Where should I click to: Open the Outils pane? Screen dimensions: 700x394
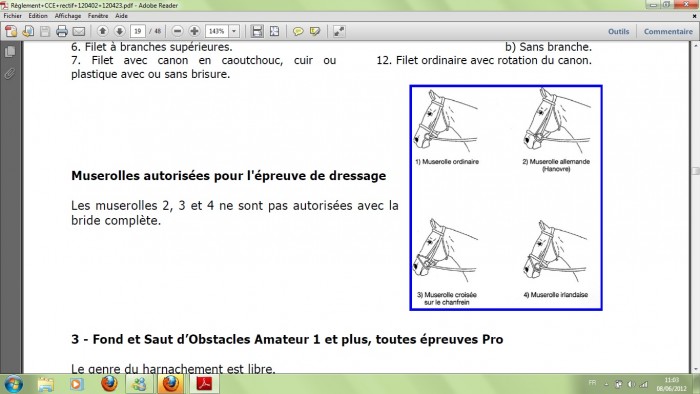[618, 31]
